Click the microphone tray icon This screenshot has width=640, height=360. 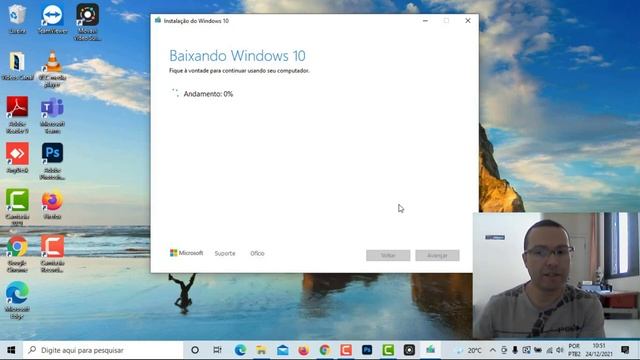click(515, 350)
